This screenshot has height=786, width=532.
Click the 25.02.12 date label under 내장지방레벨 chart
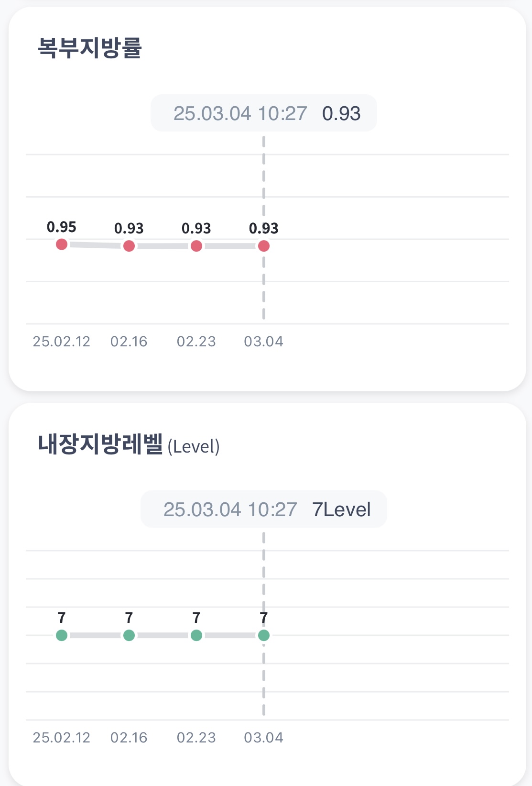point(62,738)
